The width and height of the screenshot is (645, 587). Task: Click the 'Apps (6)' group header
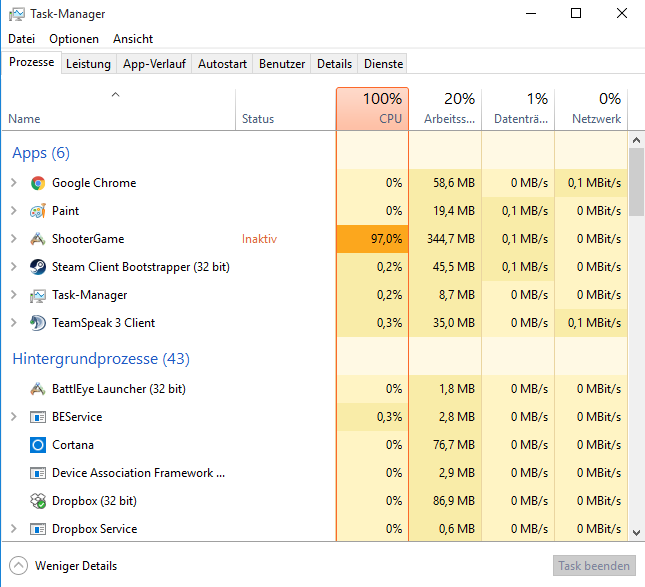pos(41,153)
